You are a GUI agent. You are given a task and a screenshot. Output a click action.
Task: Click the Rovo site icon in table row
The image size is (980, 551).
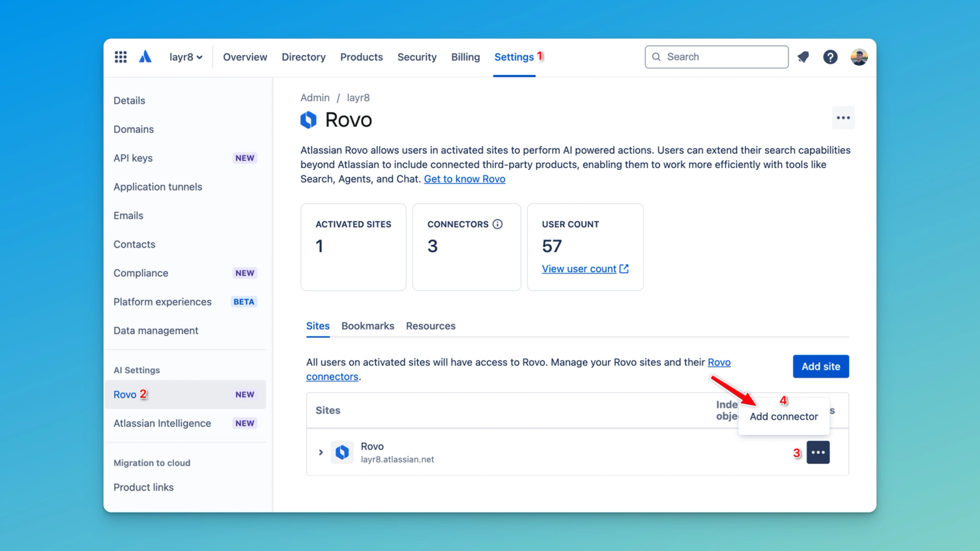pos(342,452)
